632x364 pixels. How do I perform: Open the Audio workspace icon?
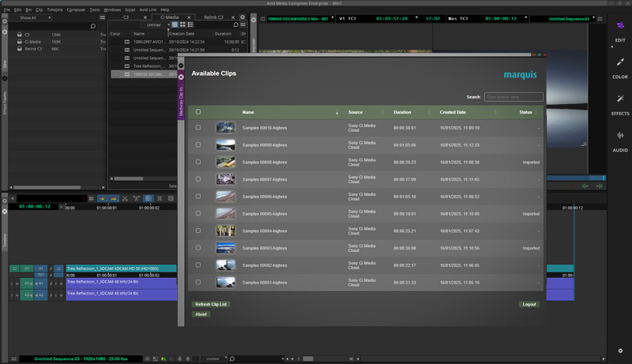tap(620, 136)
